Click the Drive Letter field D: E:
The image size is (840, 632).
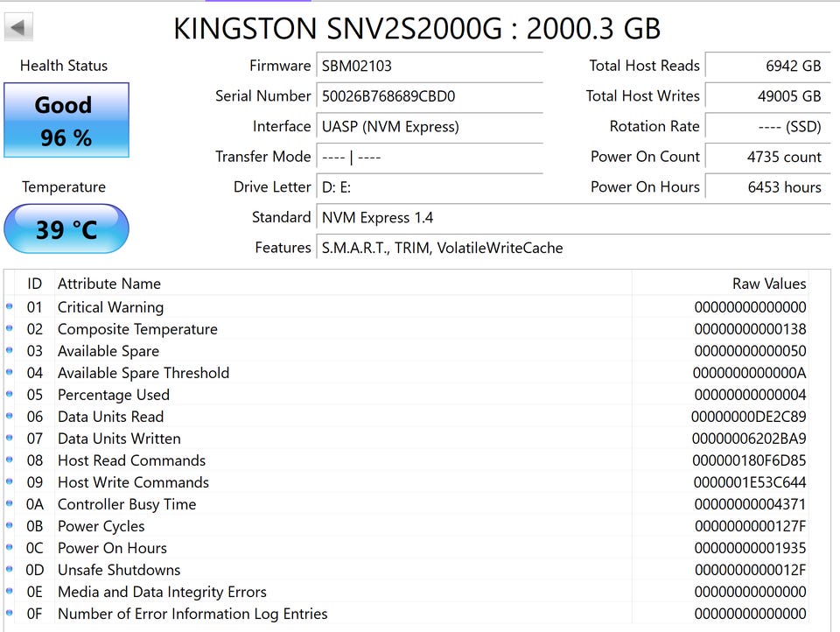430,187
